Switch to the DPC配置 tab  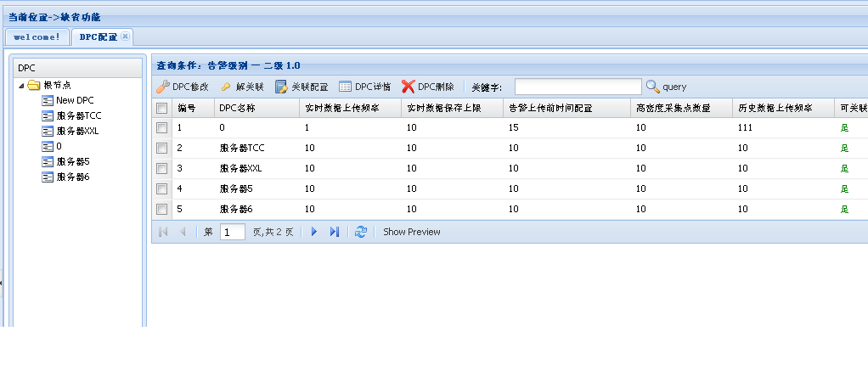98,37
